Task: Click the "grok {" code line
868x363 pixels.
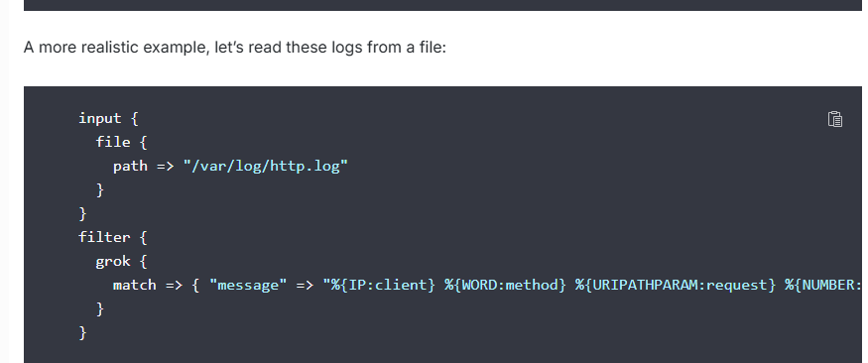Action: 121,261
